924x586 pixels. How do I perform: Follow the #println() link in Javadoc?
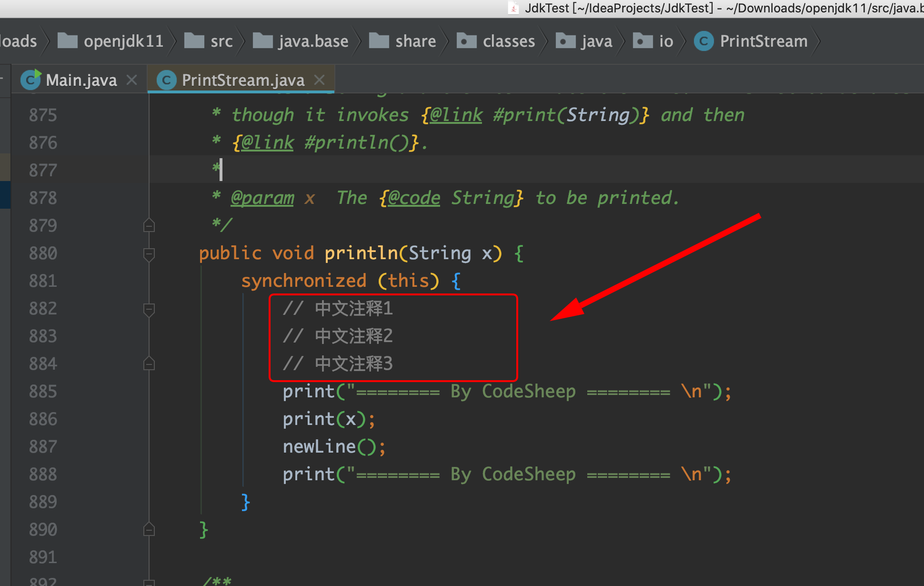click(x=357, y=143)
